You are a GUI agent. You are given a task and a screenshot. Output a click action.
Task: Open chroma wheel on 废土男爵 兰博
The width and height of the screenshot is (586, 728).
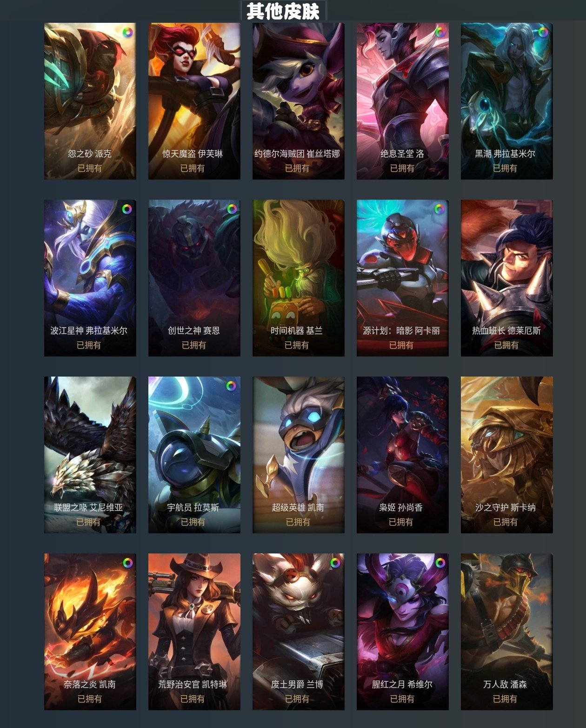coord(335,563)
